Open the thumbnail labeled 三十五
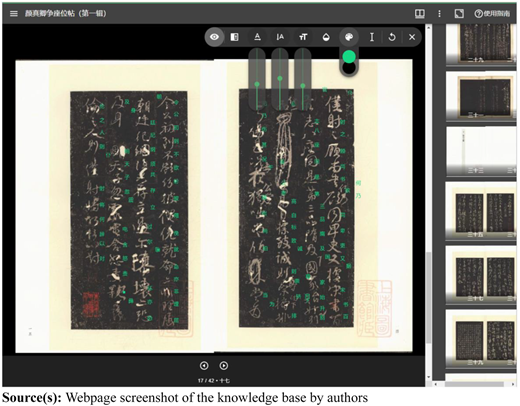Image resolution: width=520 pixels, height=406 pixels. point(481,211)
